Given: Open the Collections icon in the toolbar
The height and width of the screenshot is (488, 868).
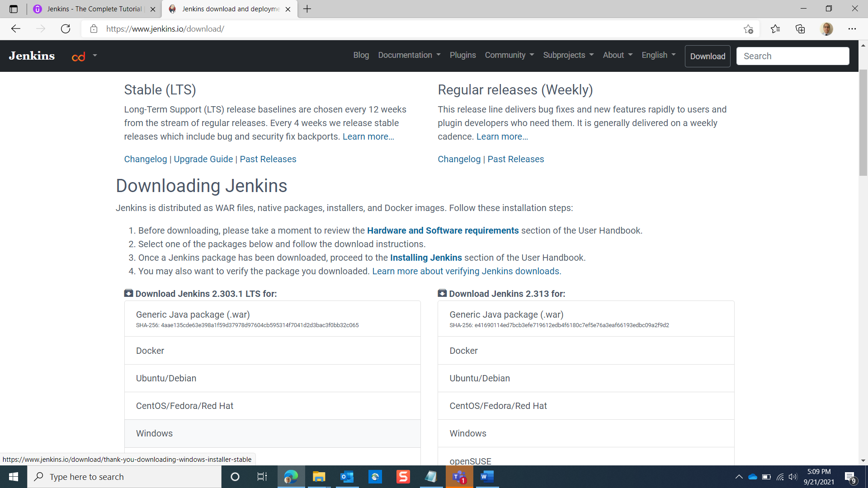Looking at the screenshot, I should click(x=800, y=29).
